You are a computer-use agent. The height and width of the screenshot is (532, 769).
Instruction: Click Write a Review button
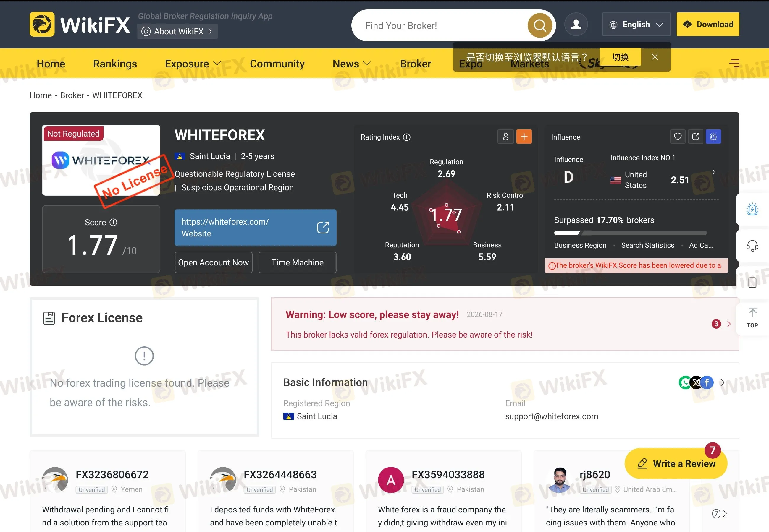(x=676, y=464)
